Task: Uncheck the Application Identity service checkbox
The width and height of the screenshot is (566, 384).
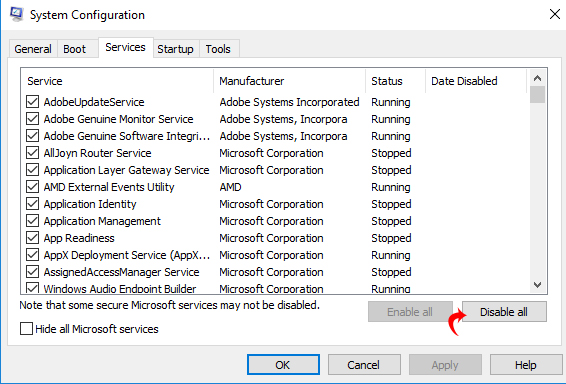Action: 32,204
